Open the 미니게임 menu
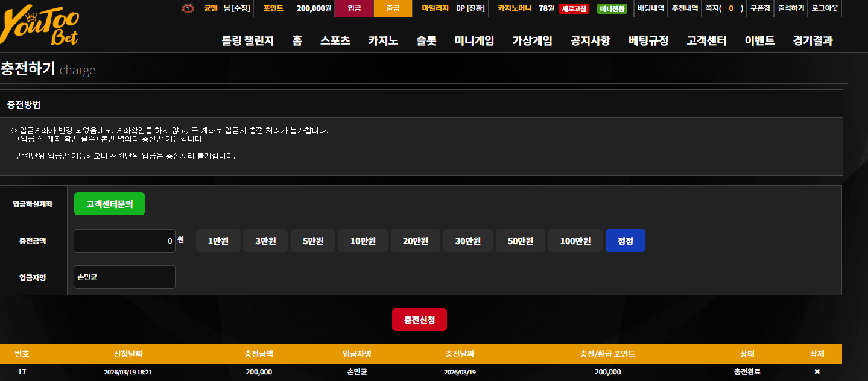 (x=474, y=40)
